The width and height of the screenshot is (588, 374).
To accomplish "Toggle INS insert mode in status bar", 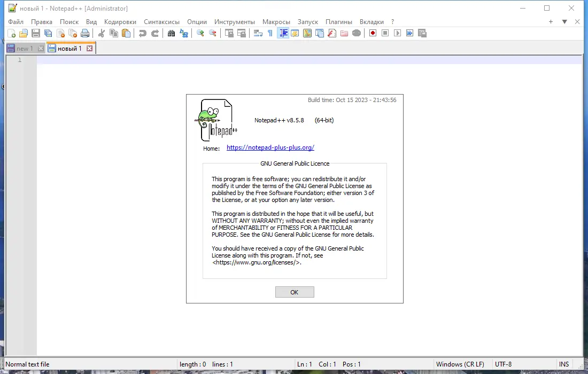I will 563,364.
